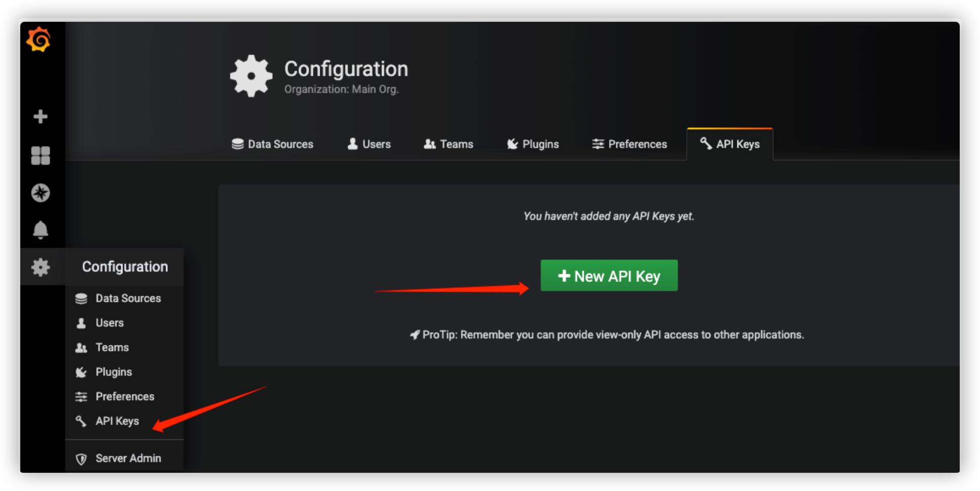Open Plugins from the sidebar menu
Viewport: 980px width, 491px height.
(x=125, y=372)
